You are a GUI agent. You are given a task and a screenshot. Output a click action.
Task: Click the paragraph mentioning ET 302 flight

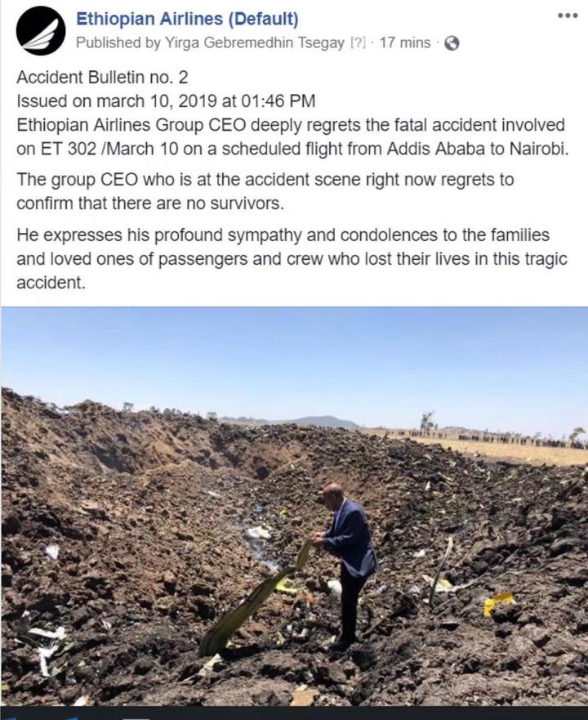(x=292, y=136)
